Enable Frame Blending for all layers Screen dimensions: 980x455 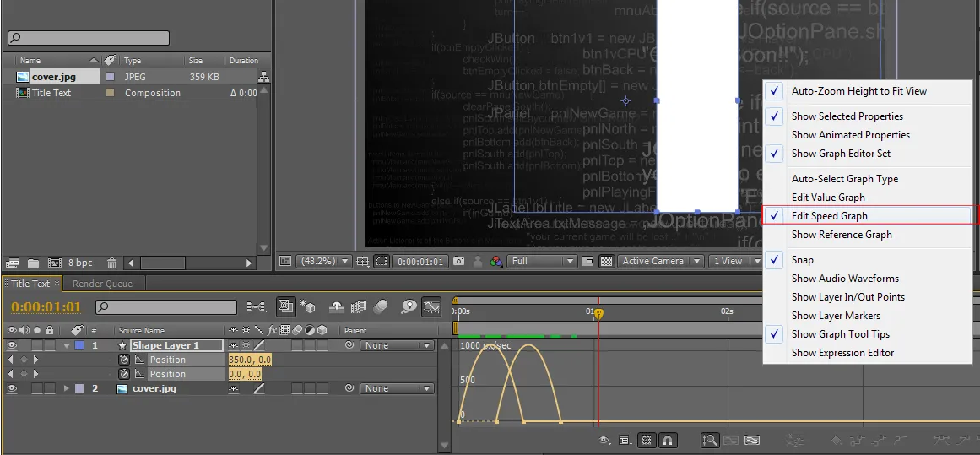(358, 306)
